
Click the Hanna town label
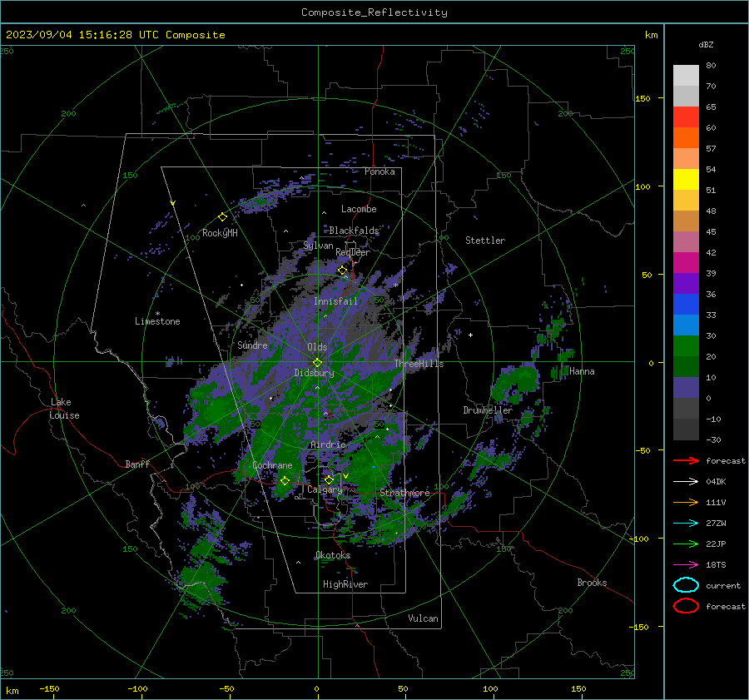pyautogui.click(x=582, y=371)
